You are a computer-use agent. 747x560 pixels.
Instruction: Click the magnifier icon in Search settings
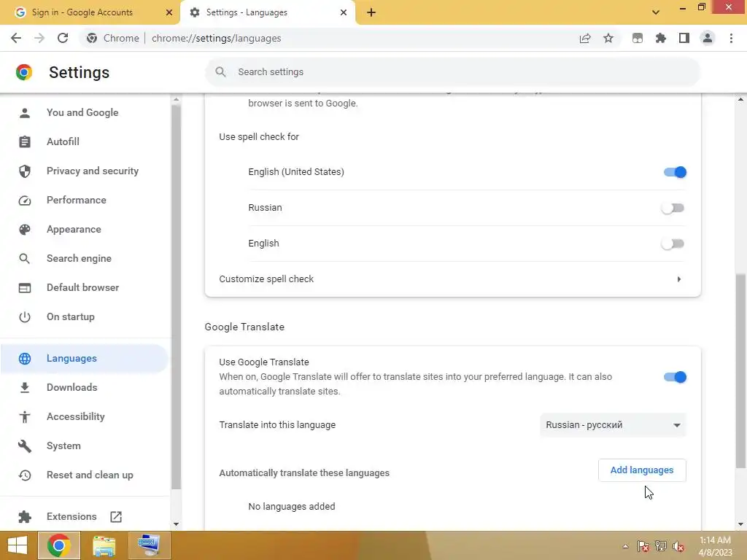[220, 72]
